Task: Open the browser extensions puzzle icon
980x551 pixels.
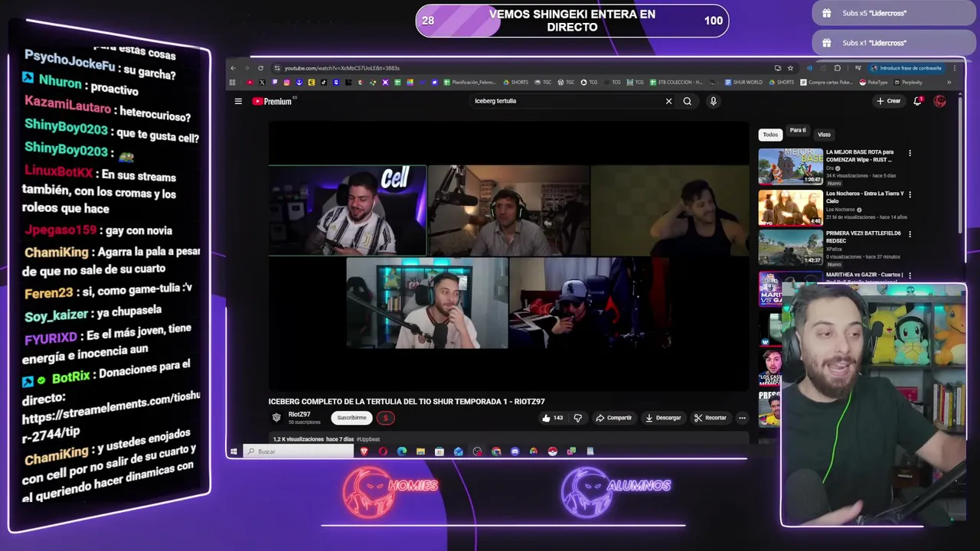Action: tap(838, 68)
